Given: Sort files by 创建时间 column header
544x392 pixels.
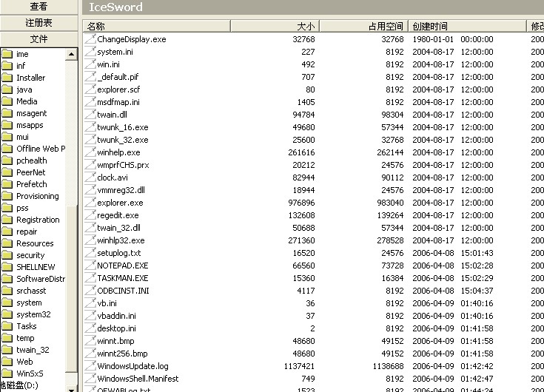Looking at the screenshot, I should coord(467,26).
